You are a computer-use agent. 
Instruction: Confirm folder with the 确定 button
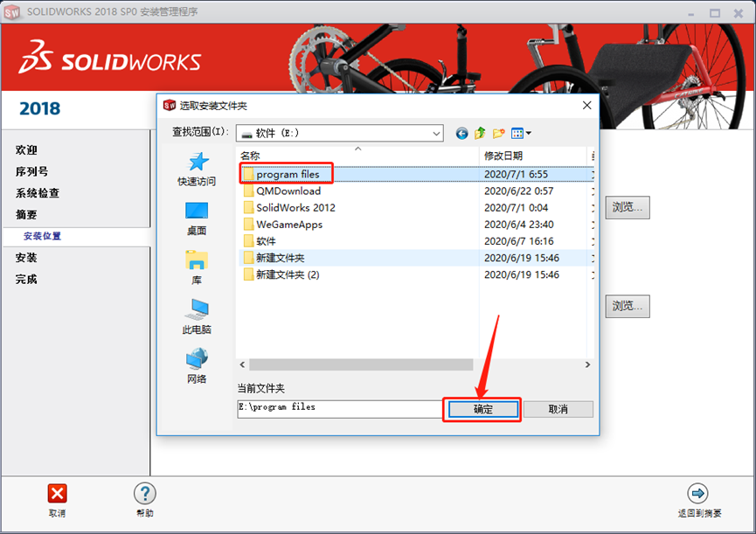(482, 409)
